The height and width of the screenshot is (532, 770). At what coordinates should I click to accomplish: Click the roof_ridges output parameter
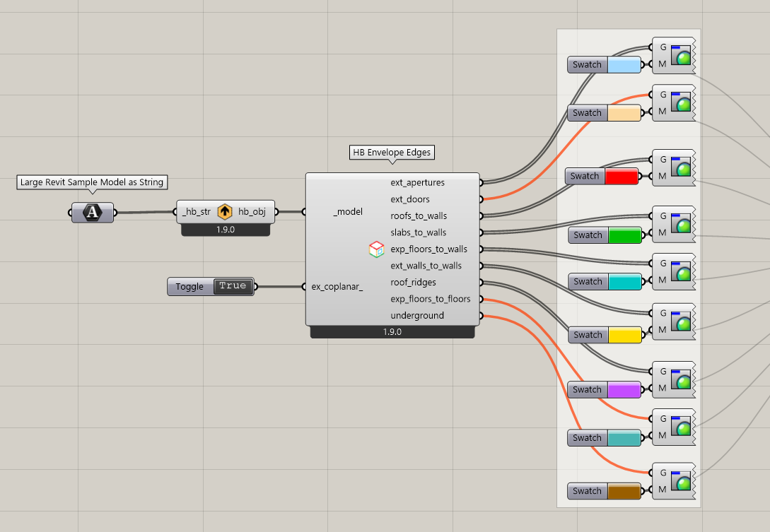point(413,282)
